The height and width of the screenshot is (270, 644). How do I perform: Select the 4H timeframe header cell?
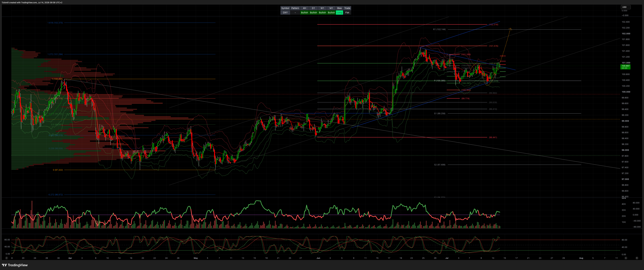tap(305, 8)
